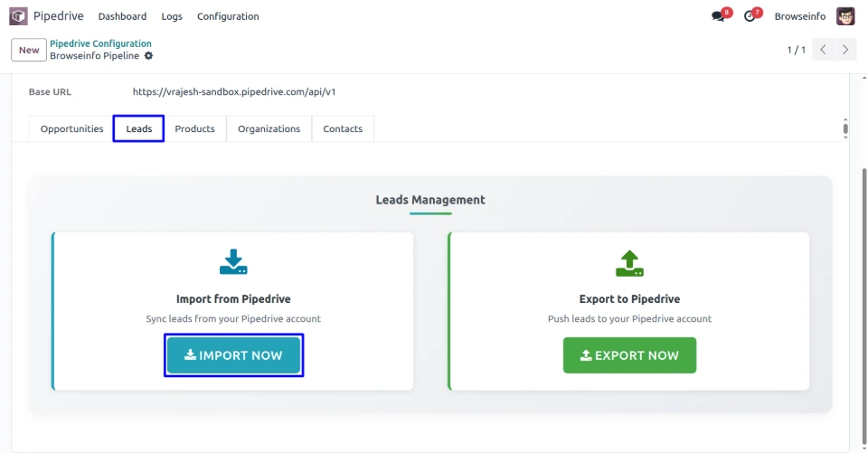868x453 pixels.
Task: Switch to the Products tab
Action: [x=194, y=129]
